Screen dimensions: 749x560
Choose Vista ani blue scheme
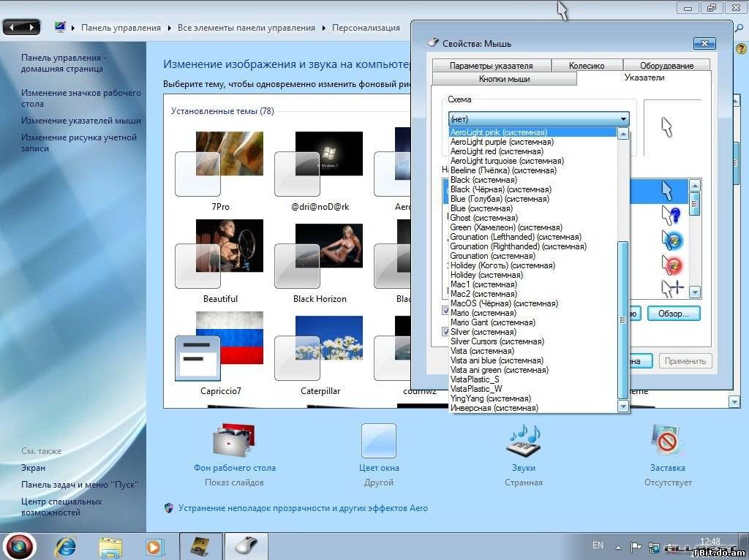point(532,360)
